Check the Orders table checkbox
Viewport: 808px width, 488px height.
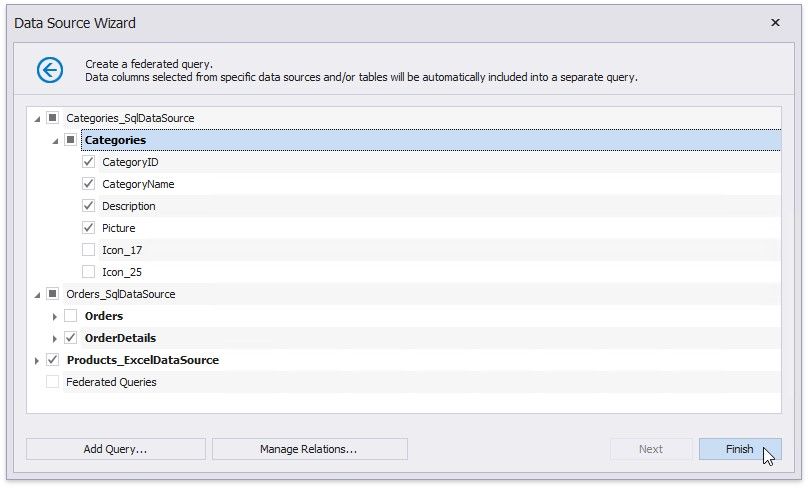tap(71, 316)
